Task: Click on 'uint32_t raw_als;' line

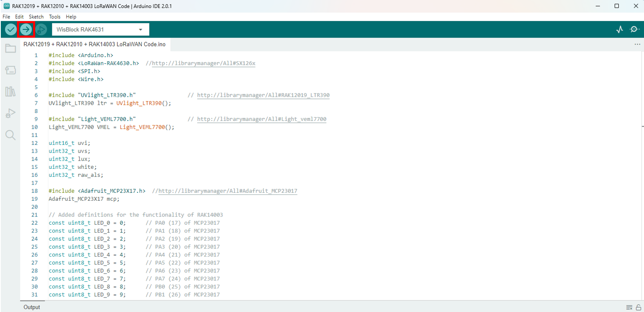Action: pos(76,175)
